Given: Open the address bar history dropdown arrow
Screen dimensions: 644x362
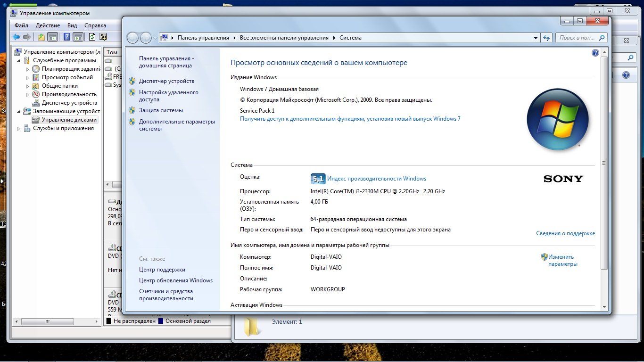Looking at the screenshot, I should [536, 38].
